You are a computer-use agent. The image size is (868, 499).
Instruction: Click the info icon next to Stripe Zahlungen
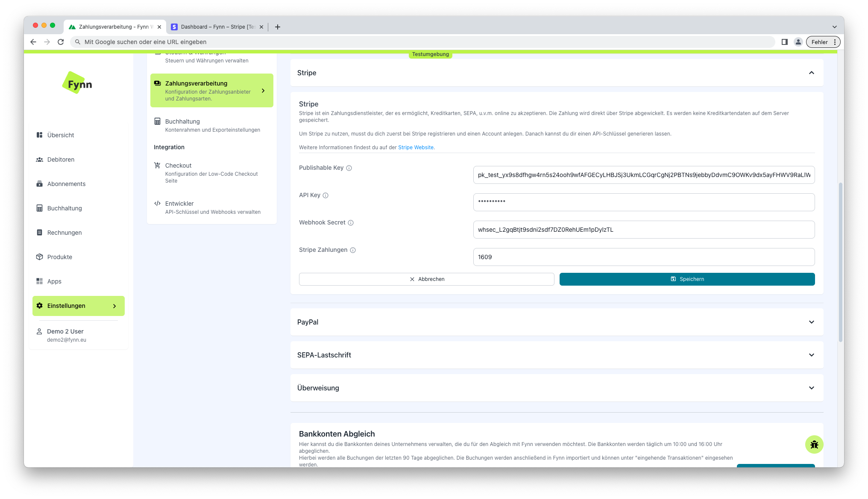353,250
